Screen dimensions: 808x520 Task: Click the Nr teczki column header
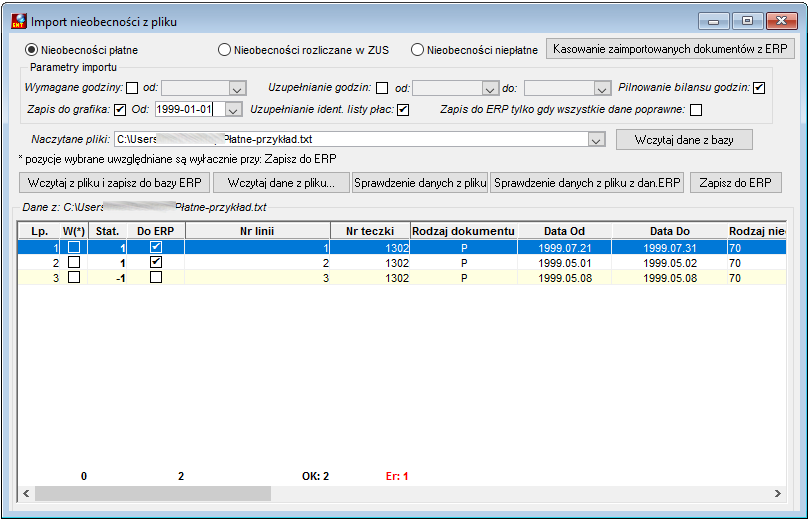coord(370,231)
